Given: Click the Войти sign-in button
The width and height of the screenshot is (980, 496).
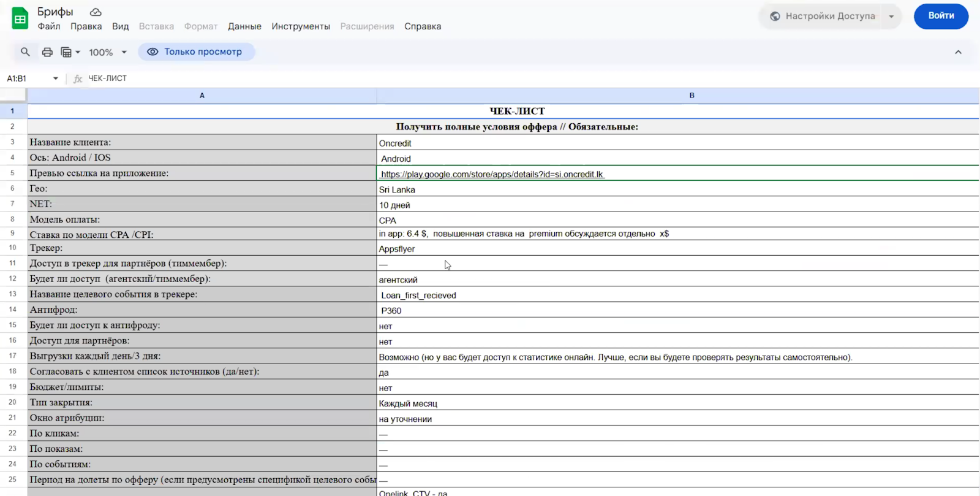Looking at the screenshot, I should pyautogui.click(x=940, y=16).
